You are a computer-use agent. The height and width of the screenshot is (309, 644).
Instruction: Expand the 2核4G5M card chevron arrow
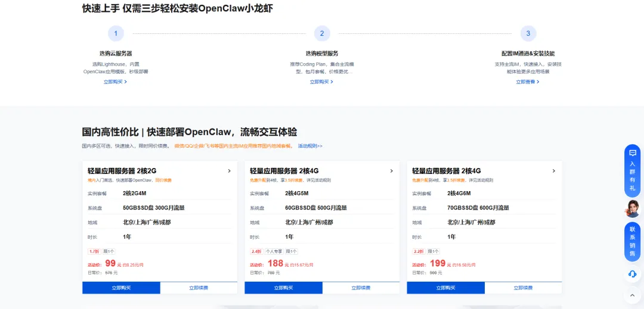[x=391, y=171]
